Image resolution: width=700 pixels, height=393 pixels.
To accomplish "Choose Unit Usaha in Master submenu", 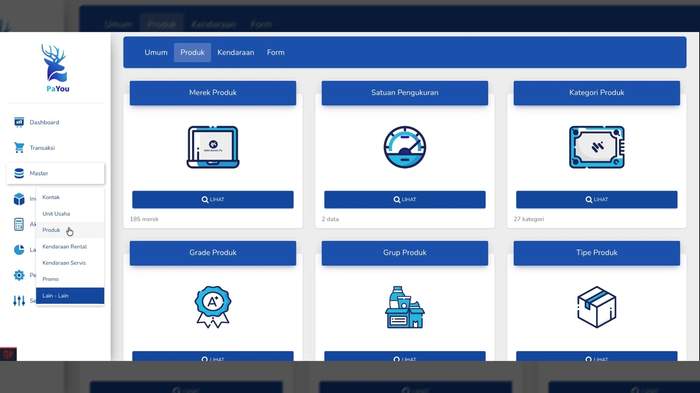I will click(x=70, y=213).
